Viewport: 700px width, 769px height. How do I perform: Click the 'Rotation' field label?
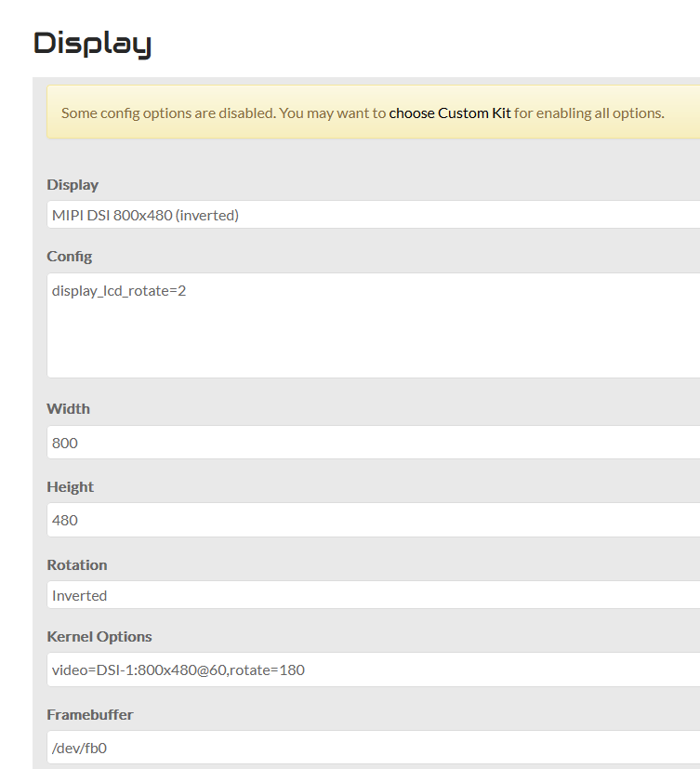[x=77, y=565]
